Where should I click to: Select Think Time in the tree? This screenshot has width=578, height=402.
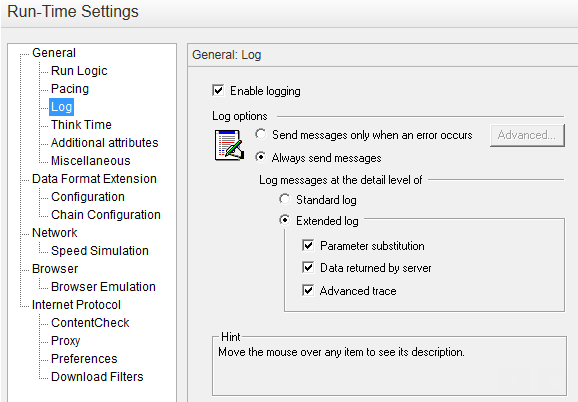click(x=81, y=125)
